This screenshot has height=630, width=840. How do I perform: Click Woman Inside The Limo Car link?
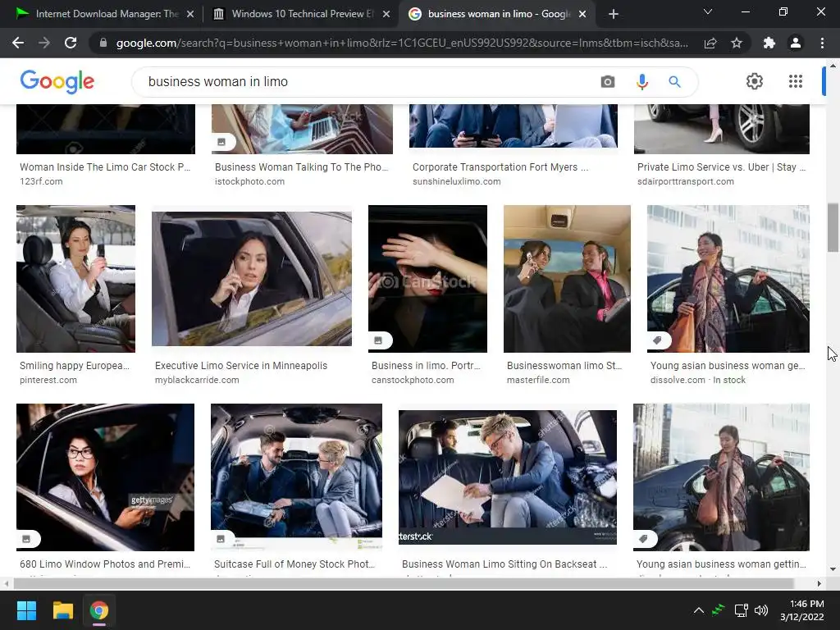[105, 167]
